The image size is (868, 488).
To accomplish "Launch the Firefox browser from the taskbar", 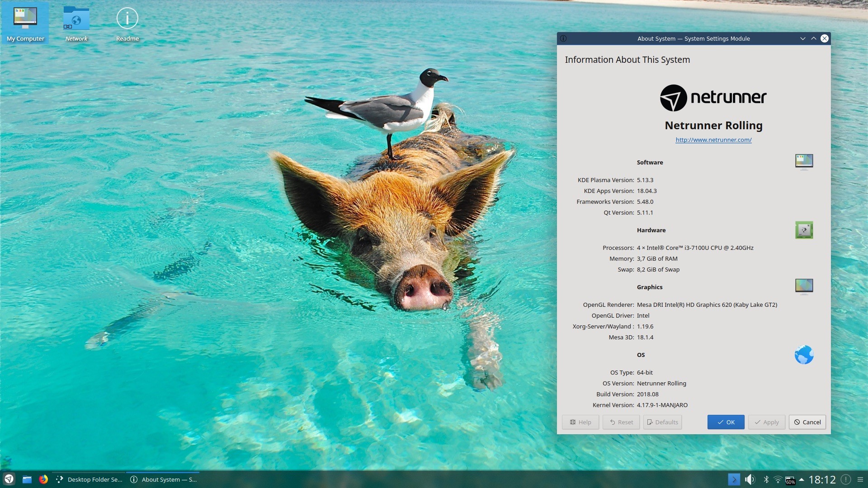I will click(43, 479).
